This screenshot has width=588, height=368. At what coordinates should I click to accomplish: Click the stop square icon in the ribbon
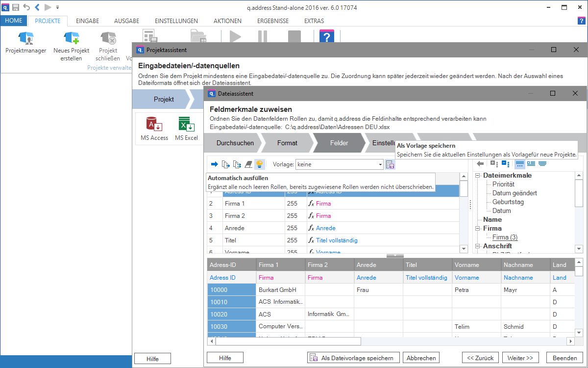point(294,37)
